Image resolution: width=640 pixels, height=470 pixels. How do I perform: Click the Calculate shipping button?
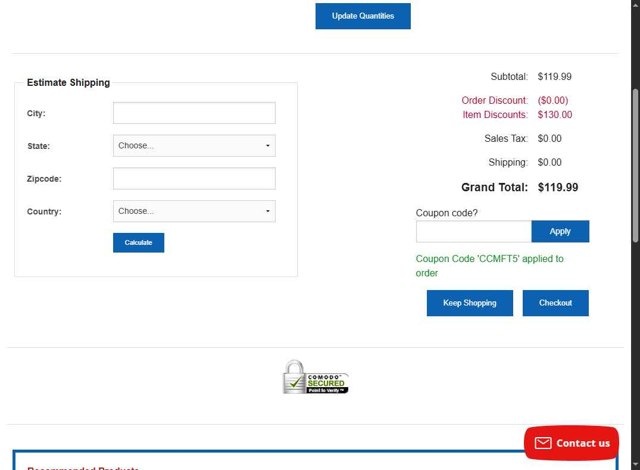click(x=138, y=243)
